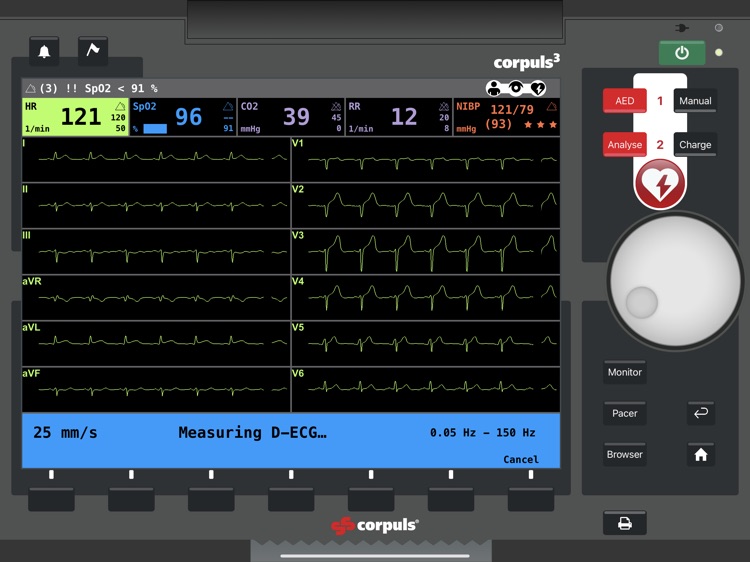Screen dimensions: 750x562
Task: Go to the home screen button
Action: [x=701, y=454]
